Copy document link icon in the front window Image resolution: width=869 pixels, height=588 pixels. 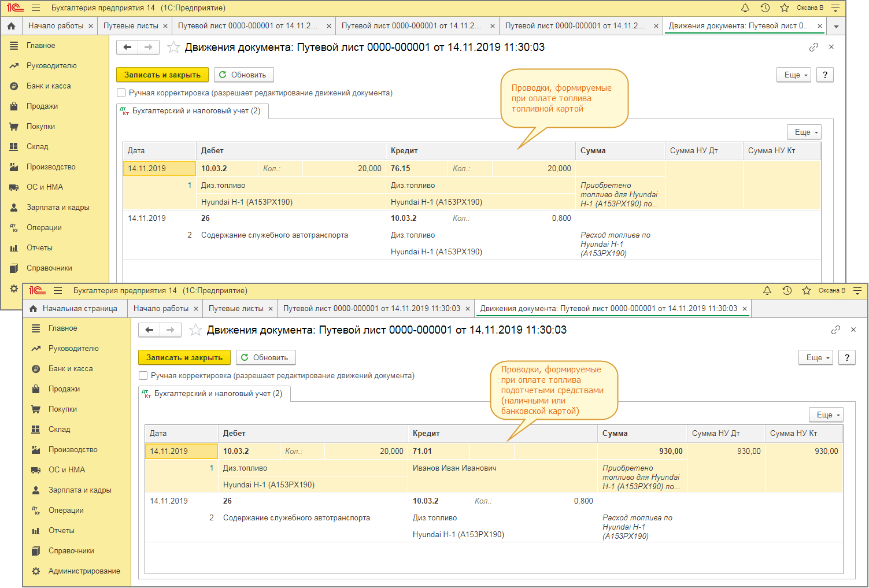(x=835, y=330)
